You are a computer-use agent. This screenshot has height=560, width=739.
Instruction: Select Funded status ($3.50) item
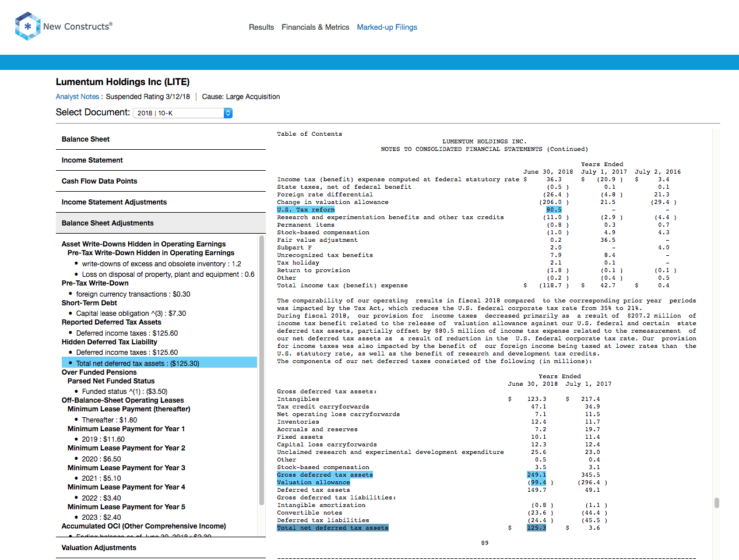click(125, 392)
